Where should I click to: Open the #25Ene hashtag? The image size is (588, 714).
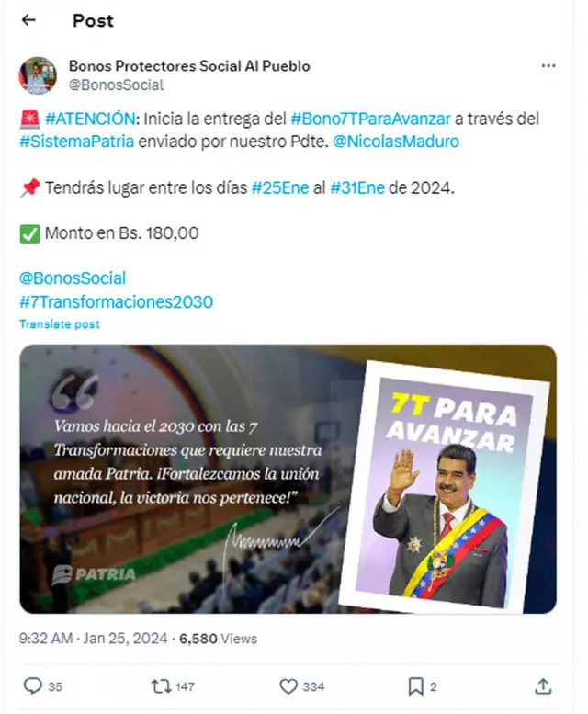point(280,187)
